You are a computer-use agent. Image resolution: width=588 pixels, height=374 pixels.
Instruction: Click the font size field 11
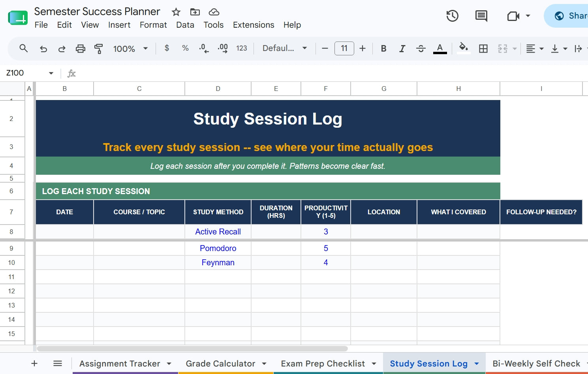click(344, 48)
